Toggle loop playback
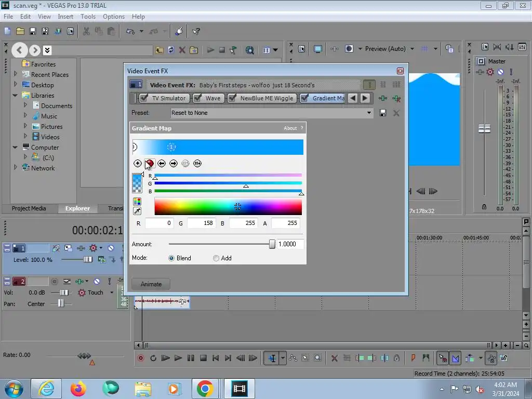The width and height of the screenshot is (532, 399). (x=153, y=358)
